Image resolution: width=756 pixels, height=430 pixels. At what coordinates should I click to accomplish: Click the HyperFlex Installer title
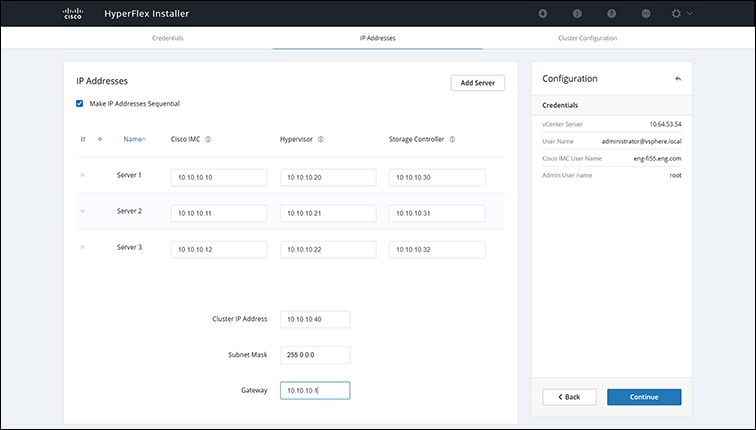coord(147,13)
